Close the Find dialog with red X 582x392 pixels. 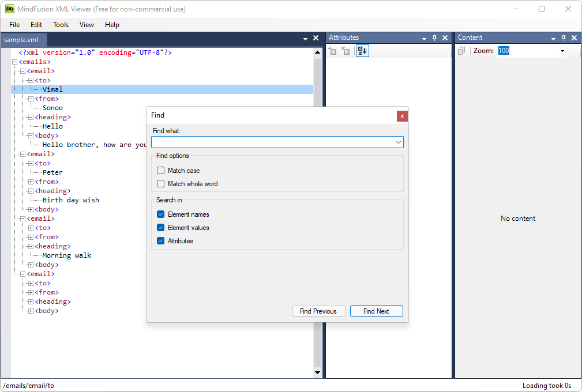point(402,116)
